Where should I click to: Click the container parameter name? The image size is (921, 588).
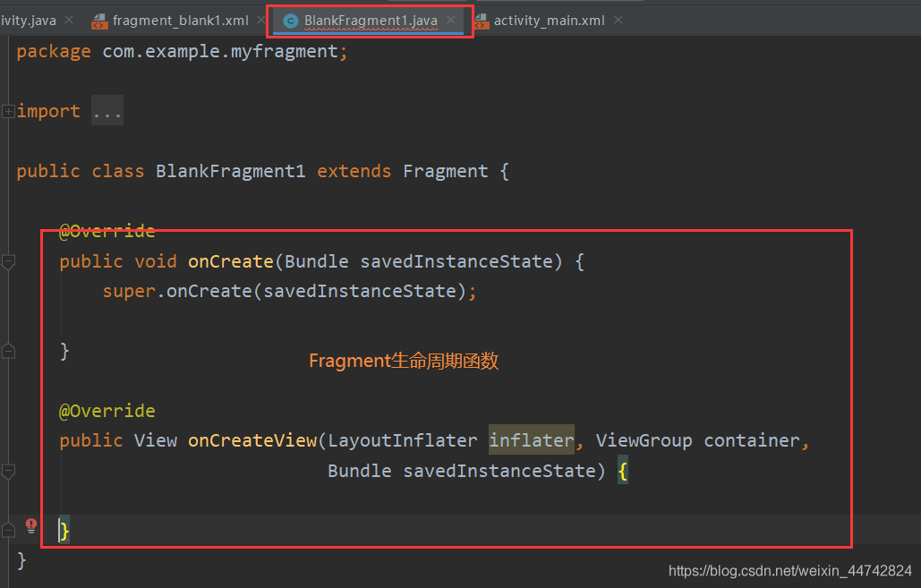click(x=752, y=440)
